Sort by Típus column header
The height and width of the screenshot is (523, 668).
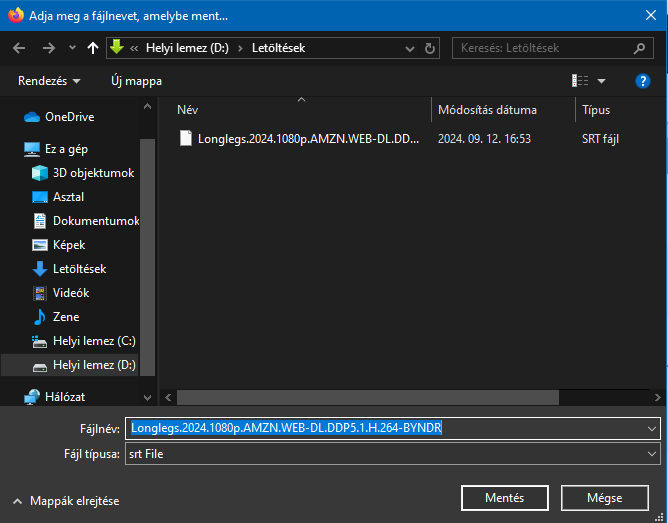596,110
